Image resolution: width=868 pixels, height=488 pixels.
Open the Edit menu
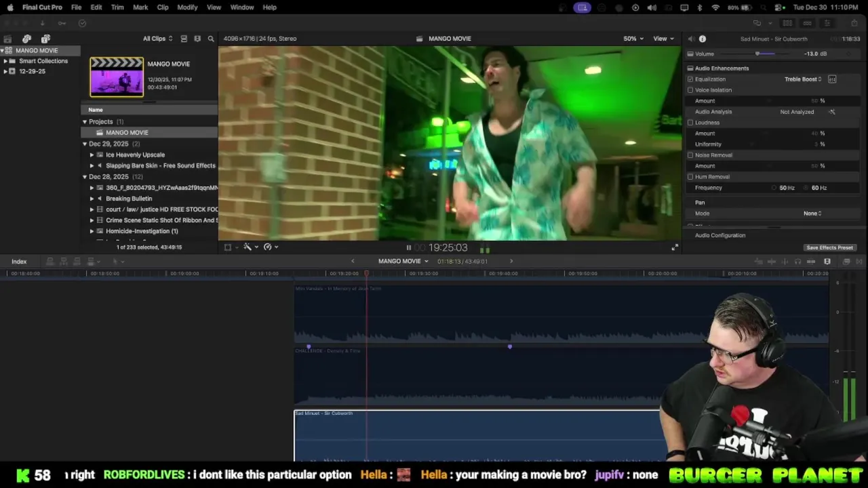(96, 7)
